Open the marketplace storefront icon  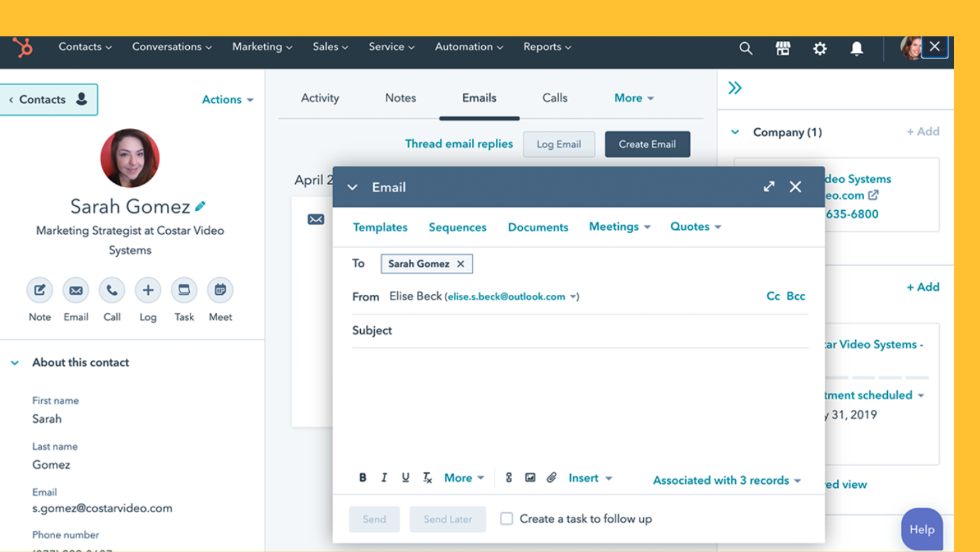coord(782,49)
